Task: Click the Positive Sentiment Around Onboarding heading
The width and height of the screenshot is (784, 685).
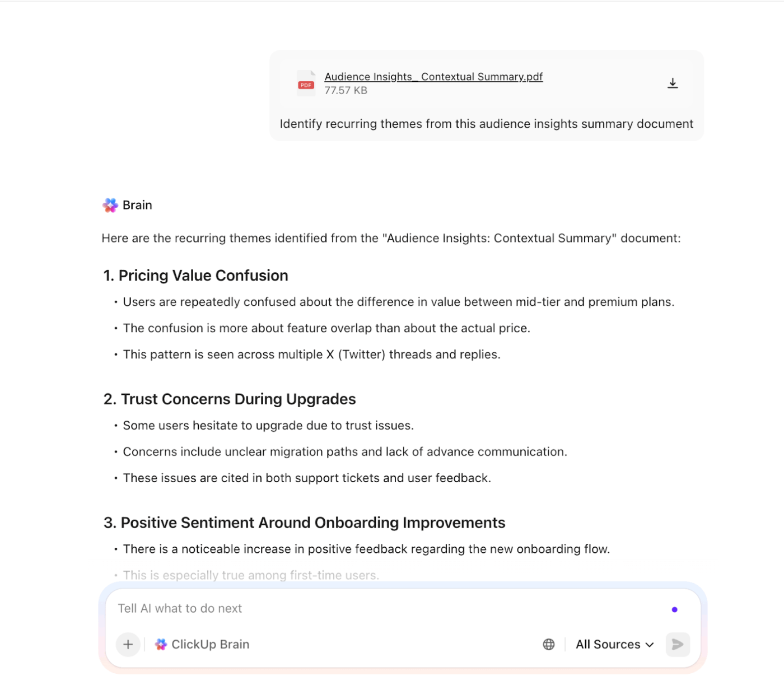Action: click(304, 523)
